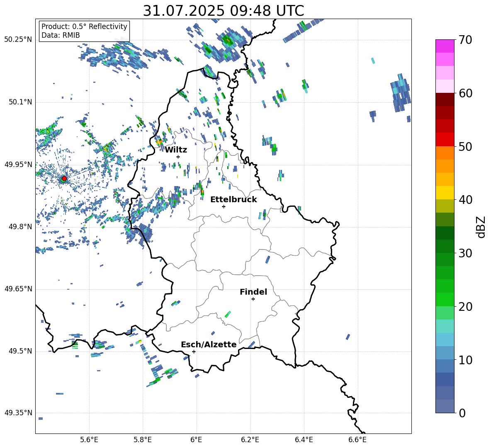The image size is (491, 448).
Task: Click the colorbar tick label 0
Action: (462, 413)
